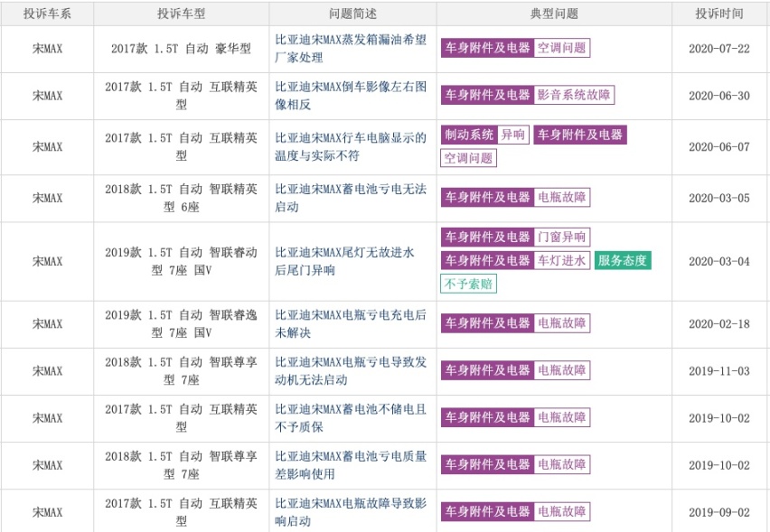Open complaint link 比亚迪宋MAX尾灯无故进水后尾门异响
Viewport: 770px width, 532px height.
344,261
